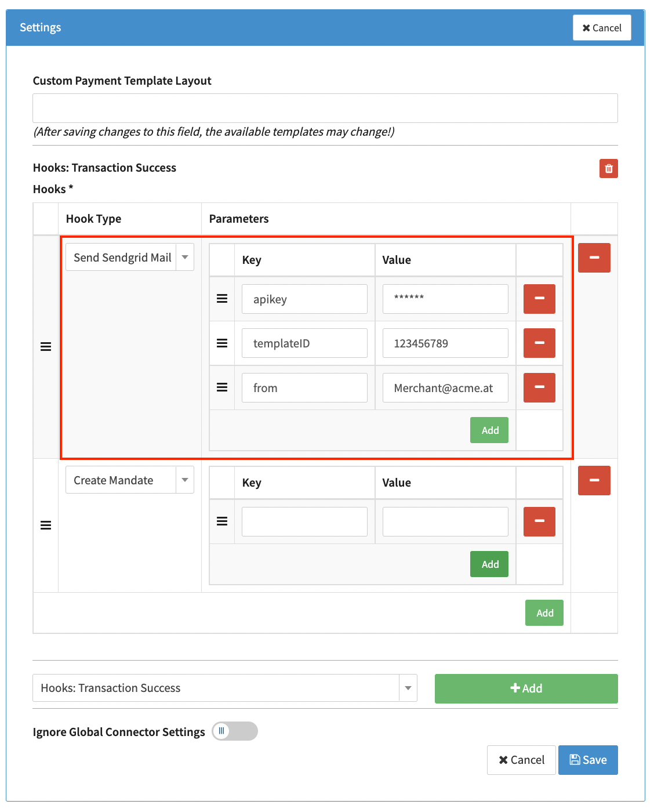Image resolution: width=654 pixels, height=812 pixels.
Task: Remove the from parameter row
Action: pos(539,387)
